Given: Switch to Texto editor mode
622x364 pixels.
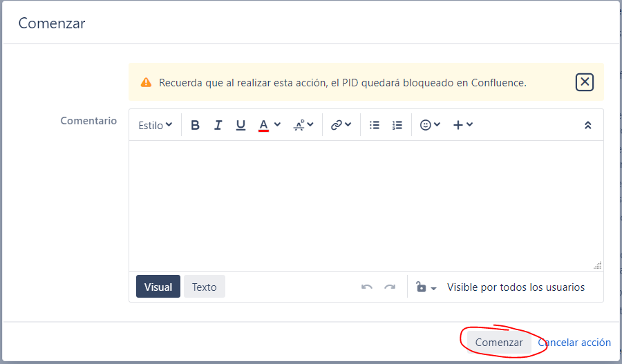Looking at the screenshot, I should click(205, 287).
